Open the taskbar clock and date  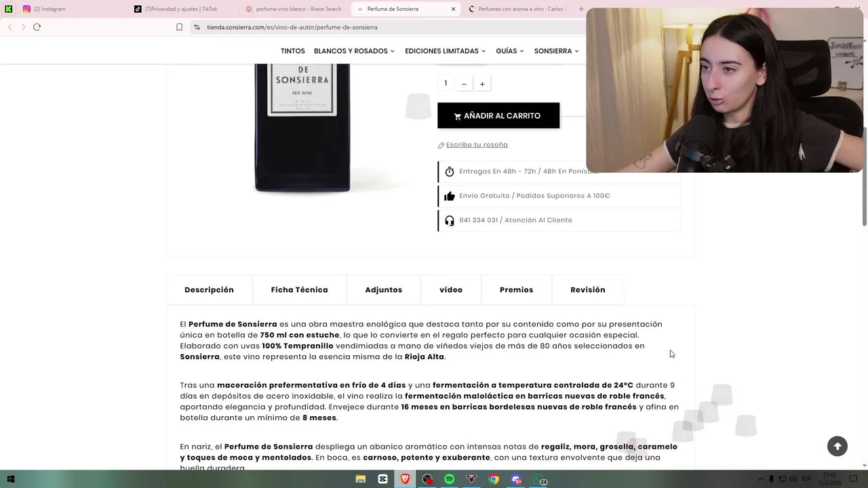coord(830,479)
